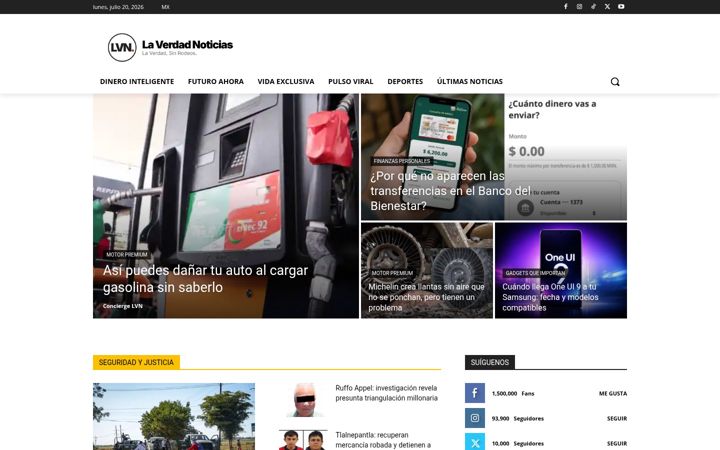Viewport: 720px width, 450px height.
Task: Select the MX region link
Action: click(x=165, y=7)
